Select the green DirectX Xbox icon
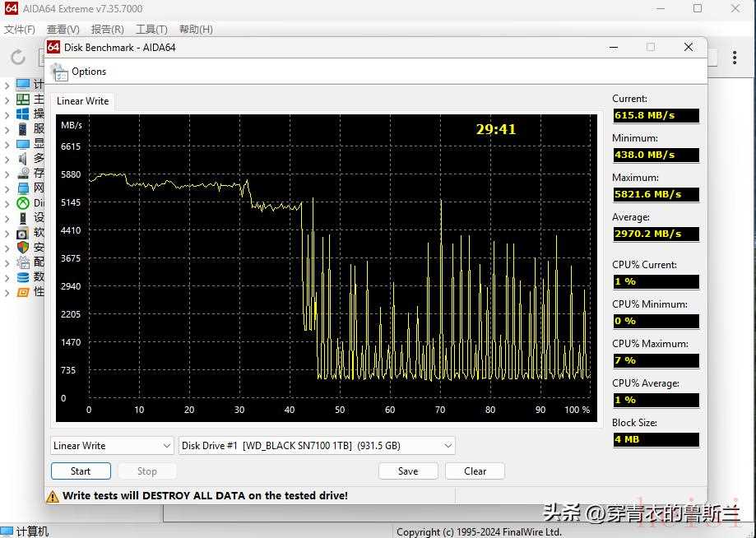 tap(23, 203)
